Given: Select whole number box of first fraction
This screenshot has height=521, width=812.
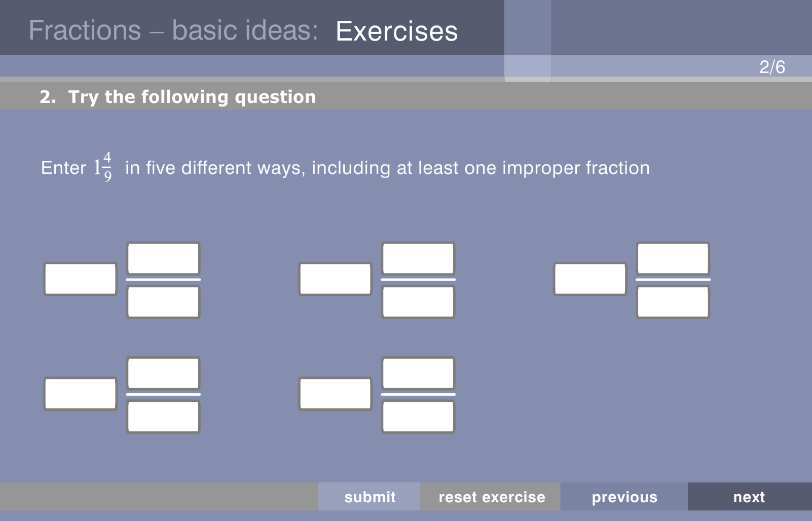Looking at the screenshot, I should pyautogui.click(x=80, y=279).
